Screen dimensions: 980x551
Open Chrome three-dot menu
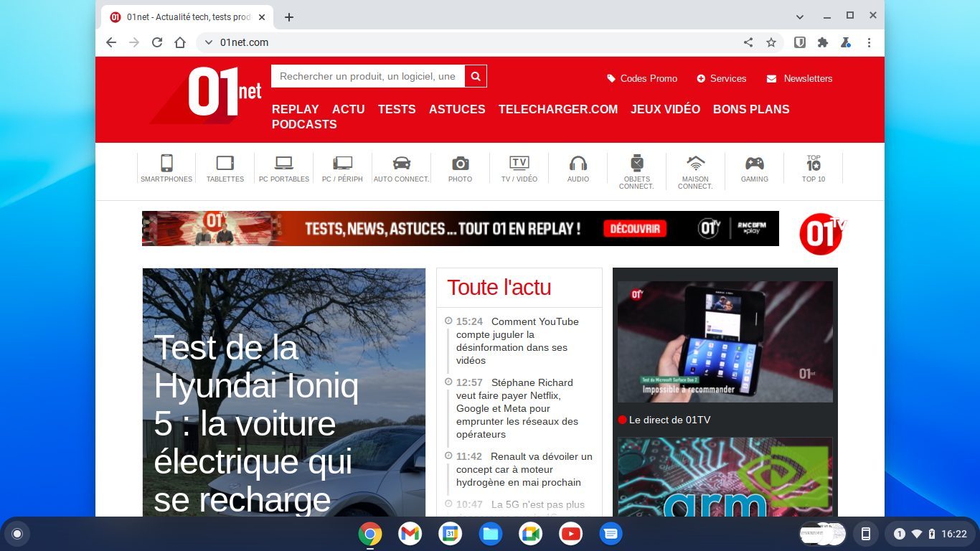click(869, 42)
